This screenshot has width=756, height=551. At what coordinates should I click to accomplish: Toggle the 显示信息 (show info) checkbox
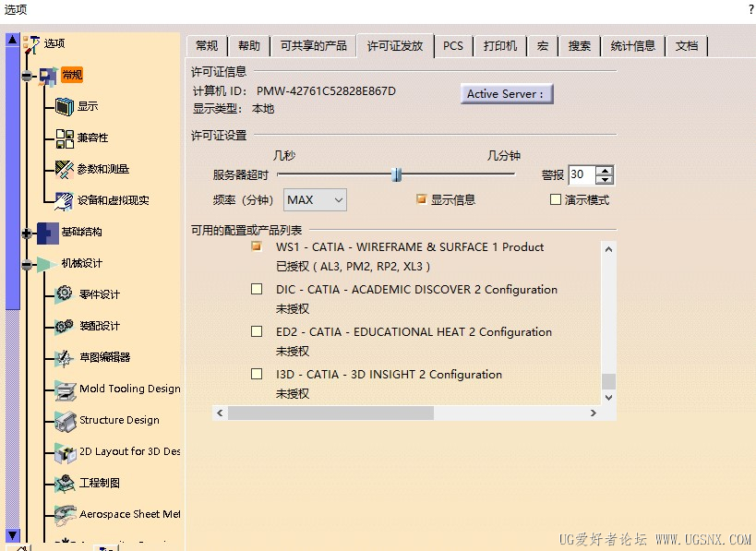click(422, 199)
